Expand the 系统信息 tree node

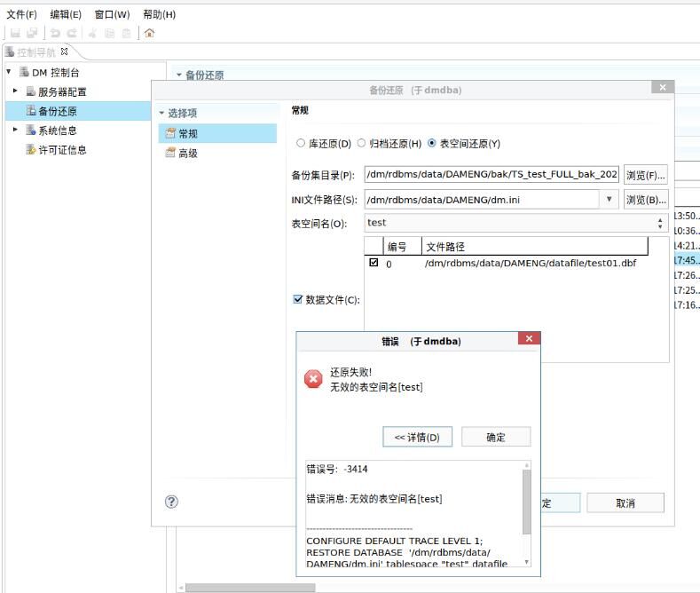tap(15, 130)
